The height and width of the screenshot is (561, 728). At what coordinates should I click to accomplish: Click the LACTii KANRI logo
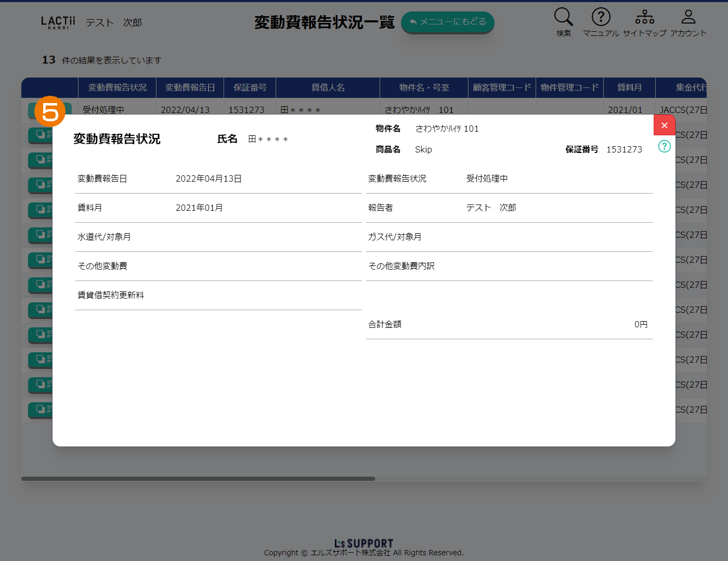(x=58, y=22)
